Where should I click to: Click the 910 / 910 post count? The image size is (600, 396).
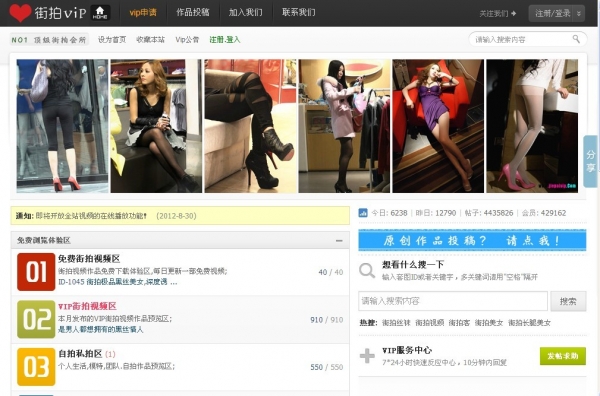pyautogui.click(x=327, y=319)
